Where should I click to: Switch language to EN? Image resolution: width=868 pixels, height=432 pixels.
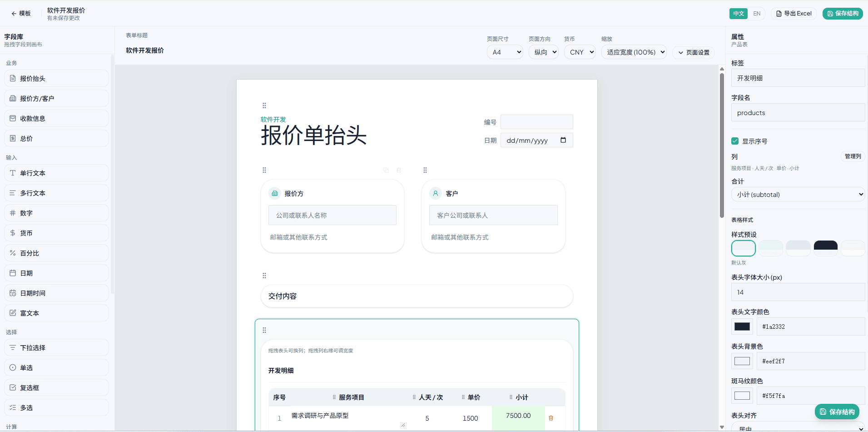[x=757, y=14]
